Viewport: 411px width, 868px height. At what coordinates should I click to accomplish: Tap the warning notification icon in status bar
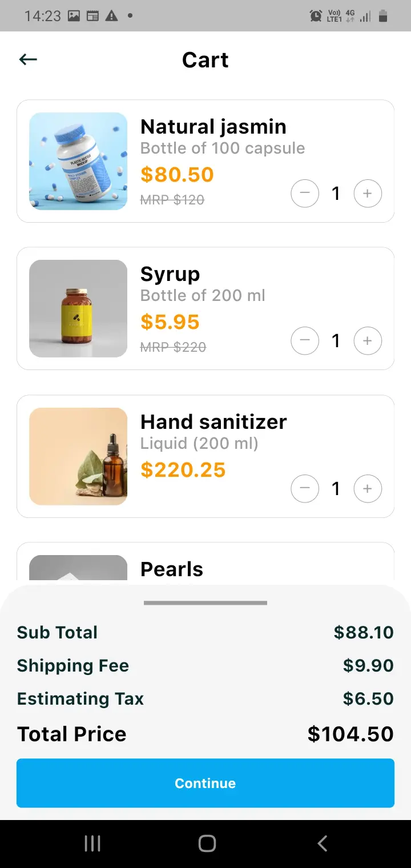click(111, 16)
